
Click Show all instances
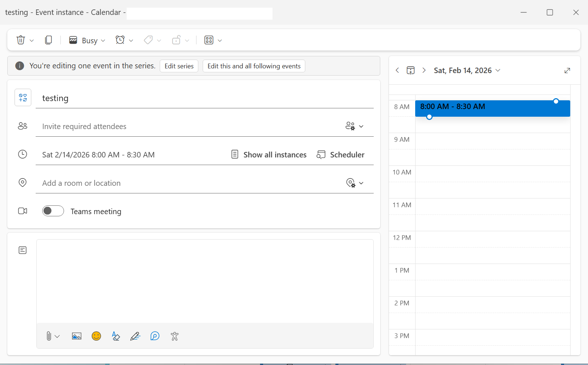[x=269, y=155]
